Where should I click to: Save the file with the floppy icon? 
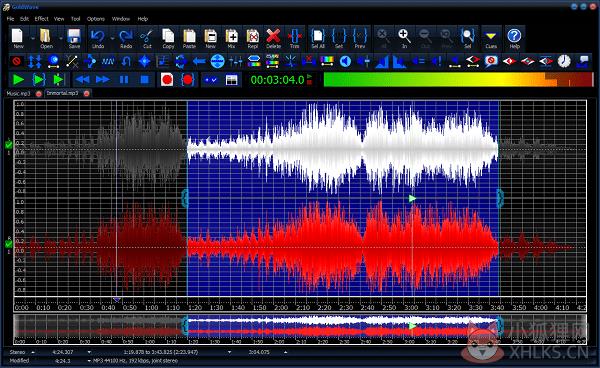74,38
